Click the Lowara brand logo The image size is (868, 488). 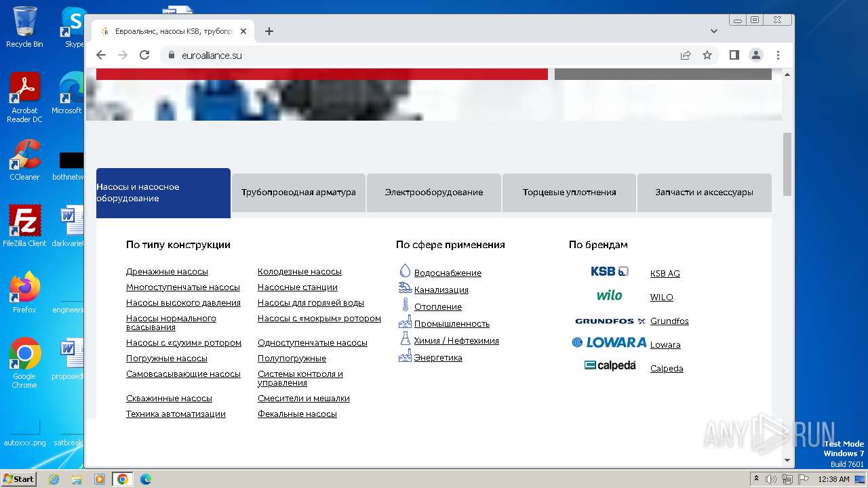(609, 343)
